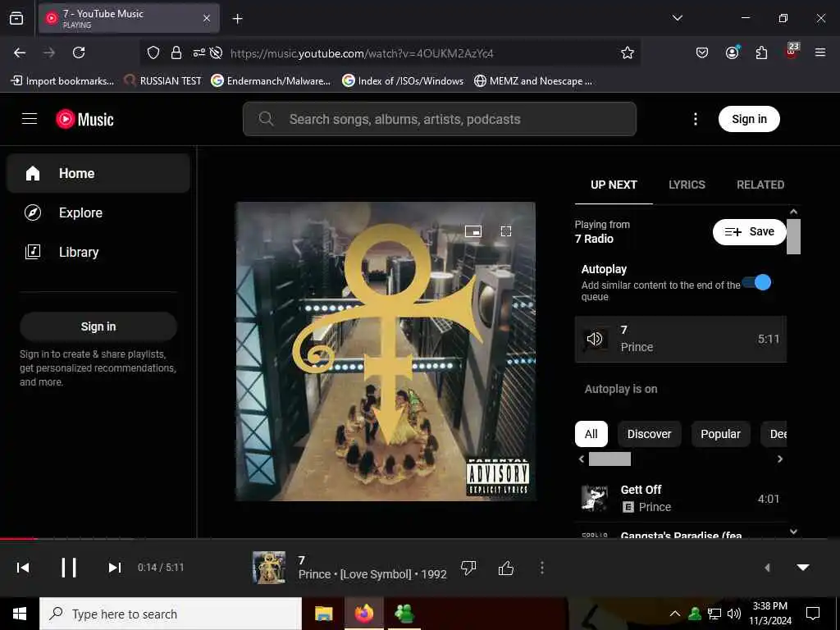
Task: Open a new browser tab
Action: click(x=237, y=19)
